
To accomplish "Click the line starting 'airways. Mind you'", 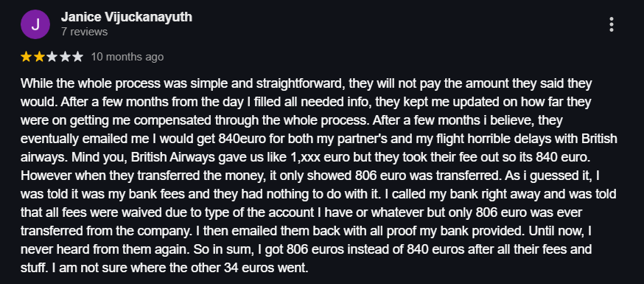I will pyautogui.click(x=305, y=157).
